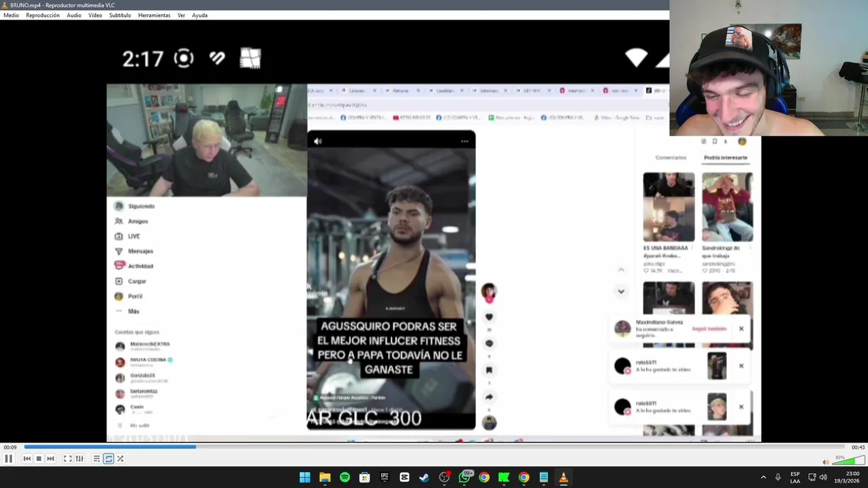Open CapCut from the taskbar
This screenshot has width=868, height=488.
pos(404,477)
